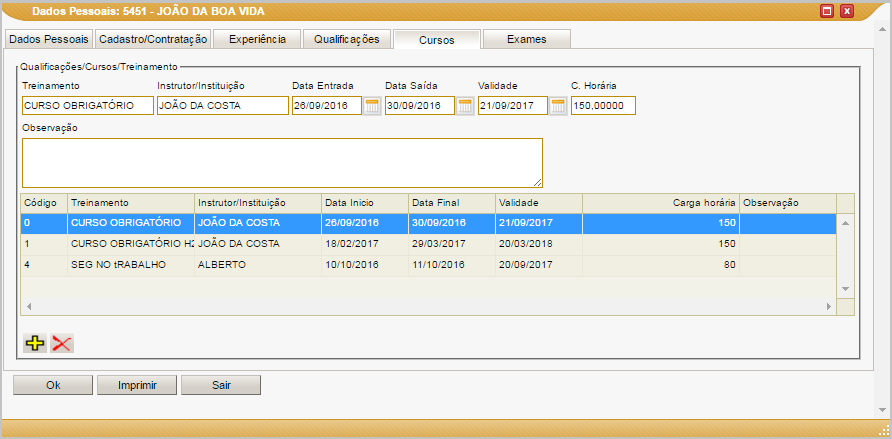Image resolution: width=892 pixels, height=439 pixels.
Task: Click the 18/02/2017 start date cell
Action: click(365, 244)
